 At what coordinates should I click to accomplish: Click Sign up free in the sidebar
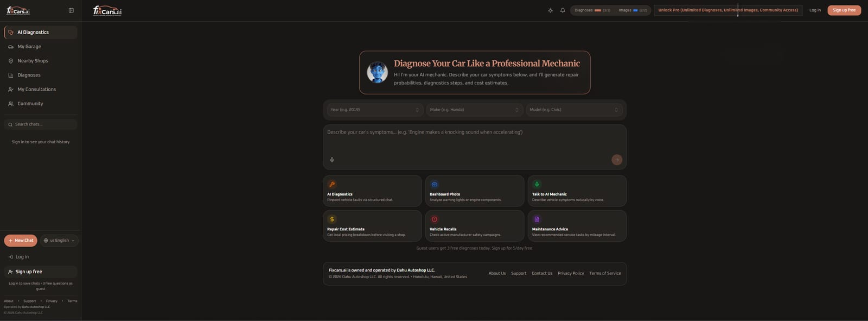(x=41, y=272)
